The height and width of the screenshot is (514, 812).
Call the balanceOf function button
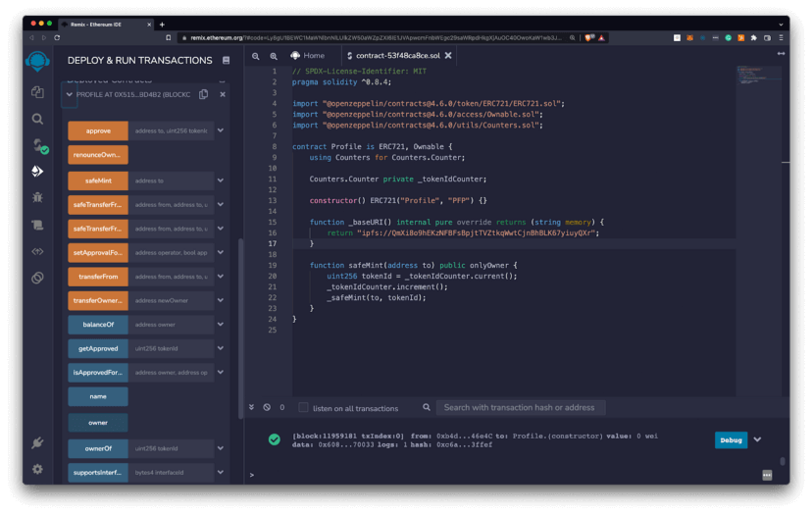[98, 325]
